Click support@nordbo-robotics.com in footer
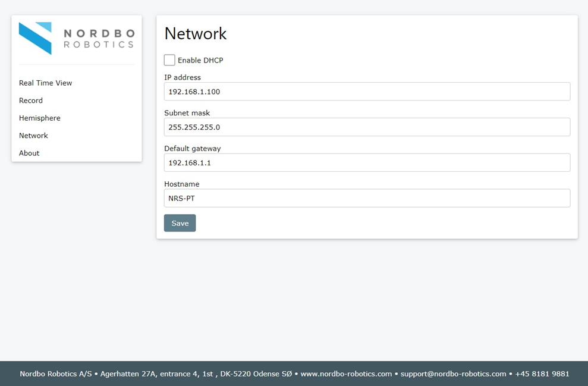This screenshot has width=588, height=386. (454, 374)
